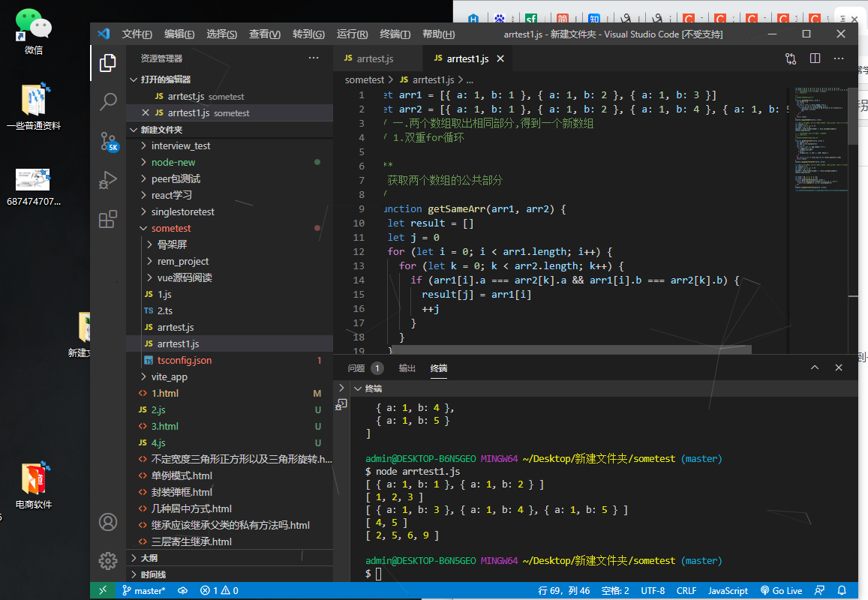Image resolution: width=868 pixels, height=600 pixels.
Task: Open the Extensions view icon
Action: (108, 219)
